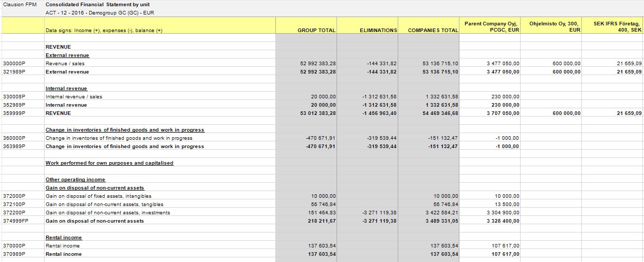Screen dimensions: 644x262
Task: Click the ACT - 12 - 2016 Demogroup subtitle
Action: [100, 12]
